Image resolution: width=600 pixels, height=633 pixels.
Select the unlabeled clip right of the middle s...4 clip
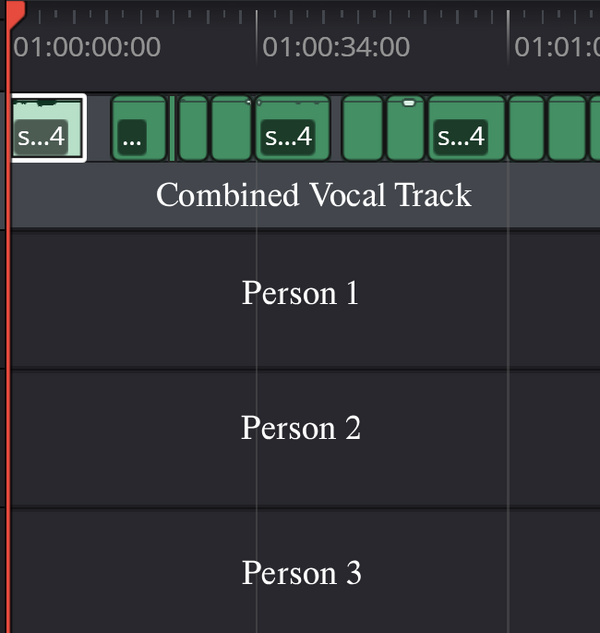(x=362, y=129)
